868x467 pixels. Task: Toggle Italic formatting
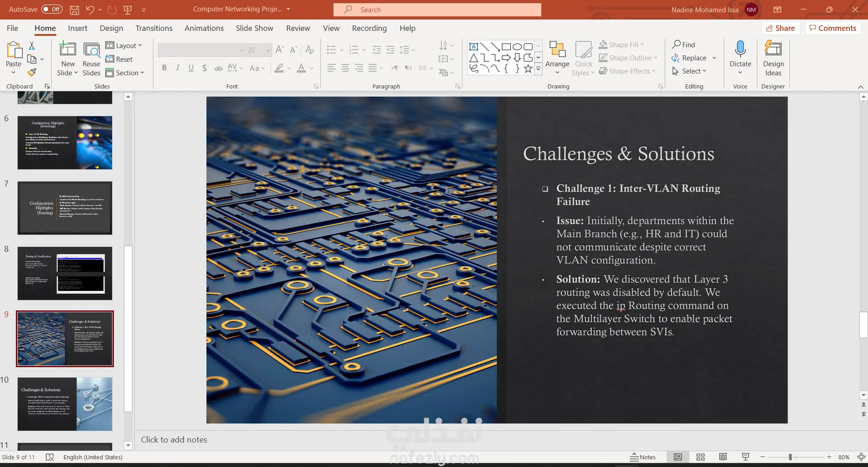coord(178,68)
